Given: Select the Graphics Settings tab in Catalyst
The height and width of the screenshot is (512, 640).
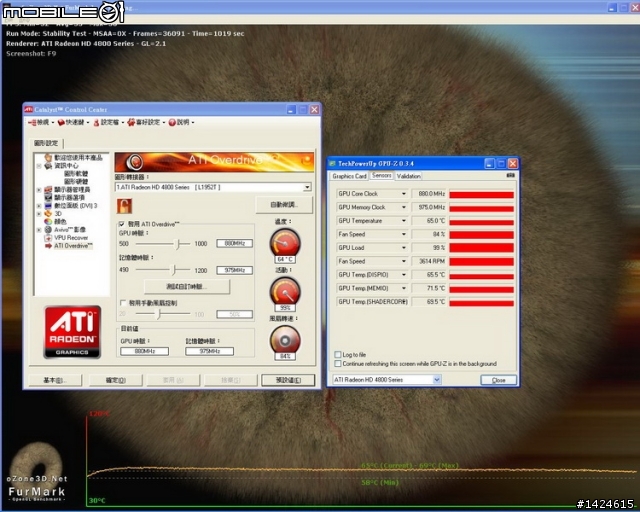Looking at the screenshot, I should (x=47, y=143).
